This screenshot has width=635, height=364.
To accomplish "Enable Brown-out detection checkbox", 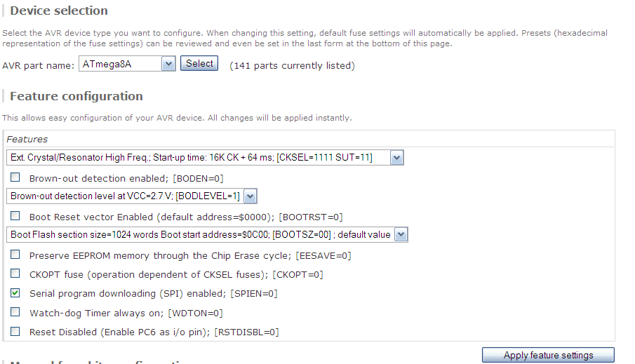I will pos(15,177).
